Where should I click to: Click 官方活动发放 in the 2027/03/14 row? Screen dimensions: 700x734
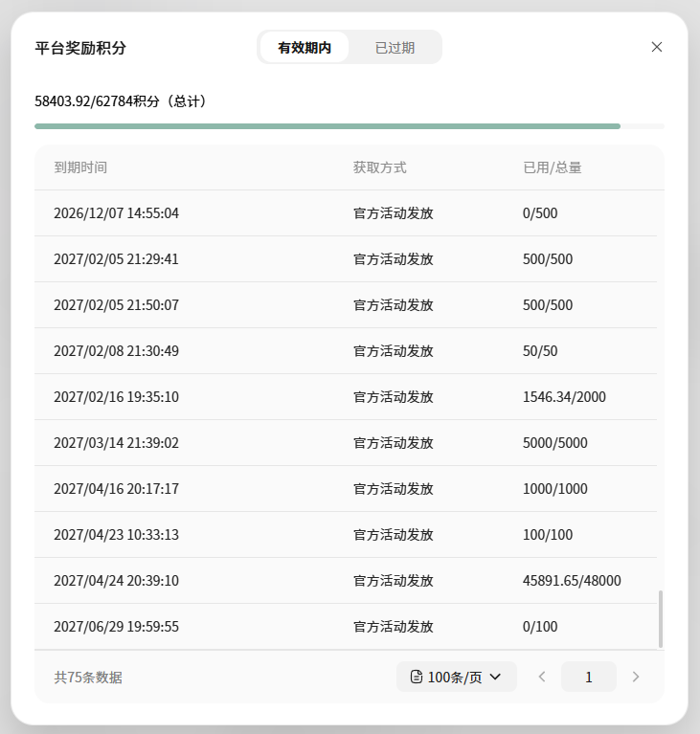coord(394,442)
